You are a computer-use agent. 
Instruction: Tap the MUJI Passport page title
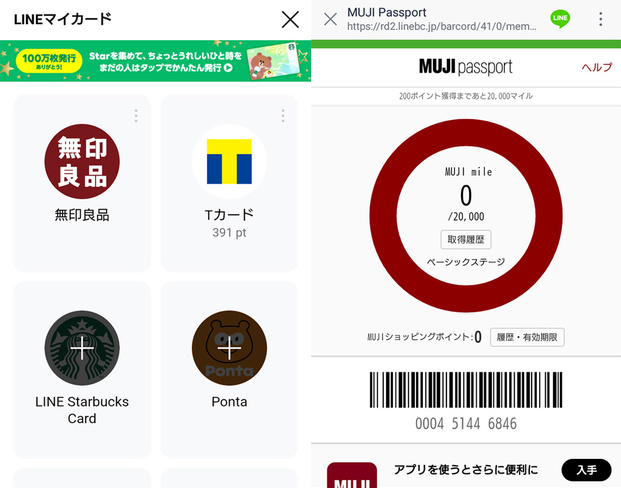(x=387, y=12)
